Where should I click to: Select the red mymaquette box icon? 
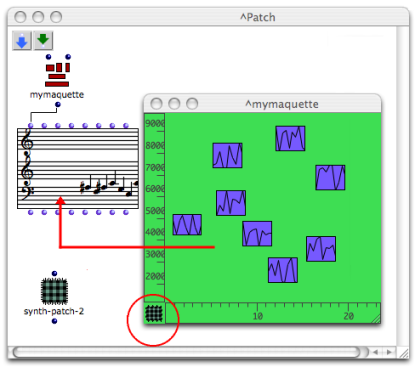57,74
